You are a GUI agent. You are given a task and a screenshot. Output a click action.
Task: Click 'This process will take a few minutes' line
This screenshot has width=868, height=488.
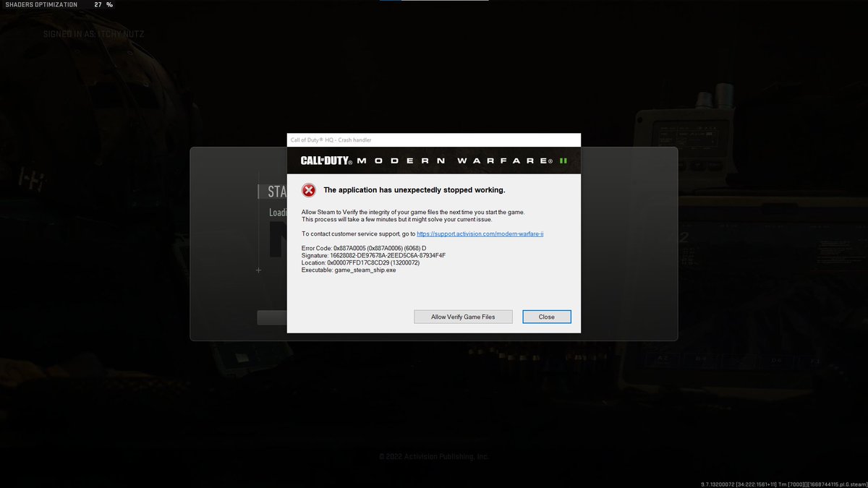396,219
